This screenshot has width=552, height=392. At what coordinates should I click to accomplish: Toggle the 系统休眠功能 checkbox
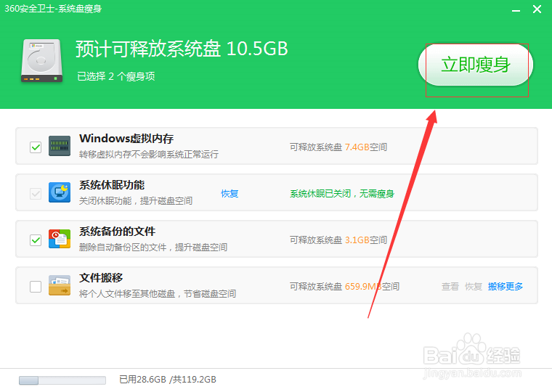pos(36,193)
